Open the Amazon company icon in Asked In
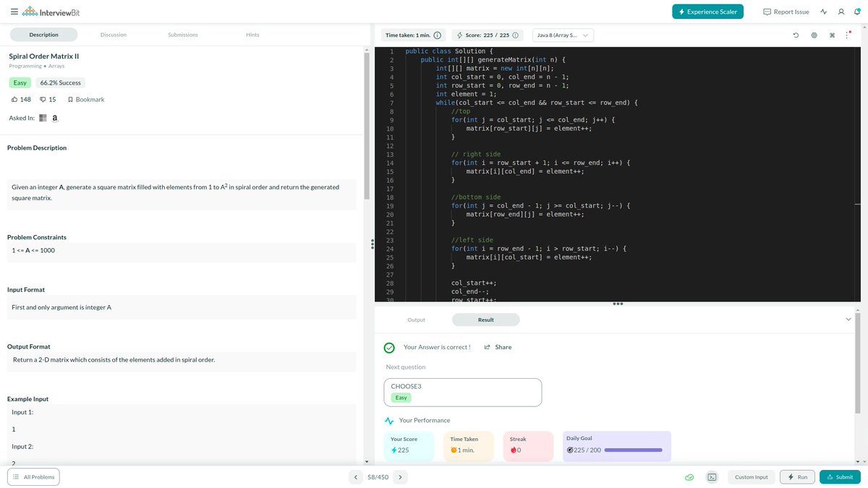 pos(55,118)
